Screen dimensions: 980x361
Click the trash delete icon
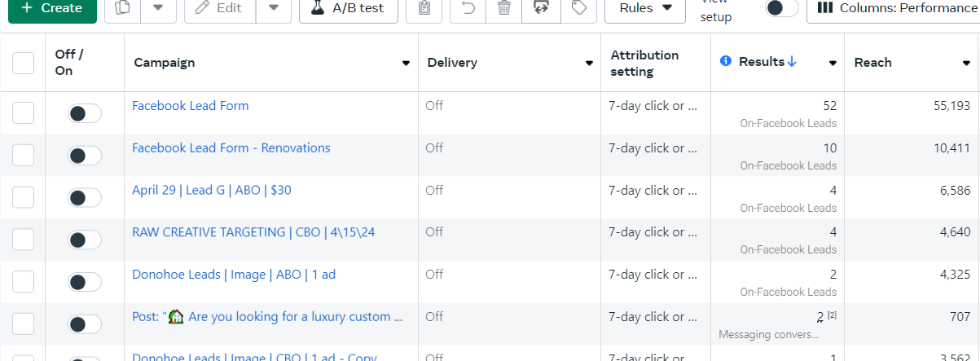click(504, 8)
